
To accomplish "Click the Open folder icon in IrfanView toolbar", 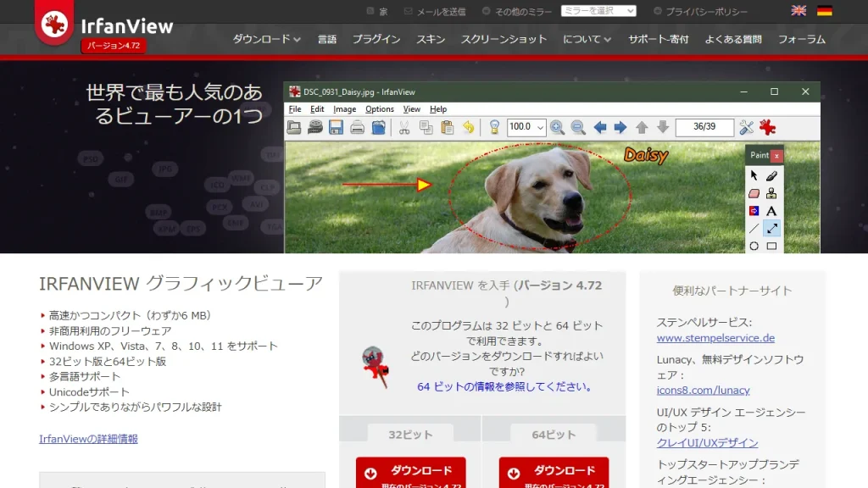I will pyautogui.click(x=294, y=127).
